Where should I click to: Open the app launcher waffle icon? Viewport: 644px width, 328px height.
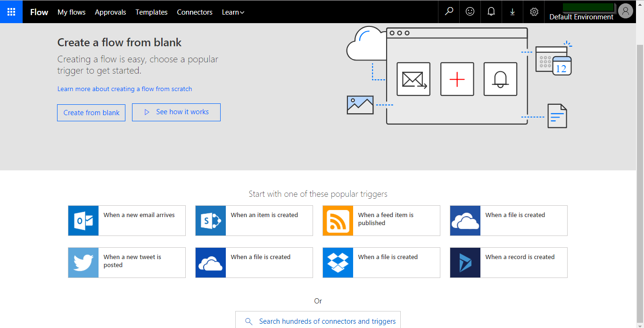(x=11, y=12)
